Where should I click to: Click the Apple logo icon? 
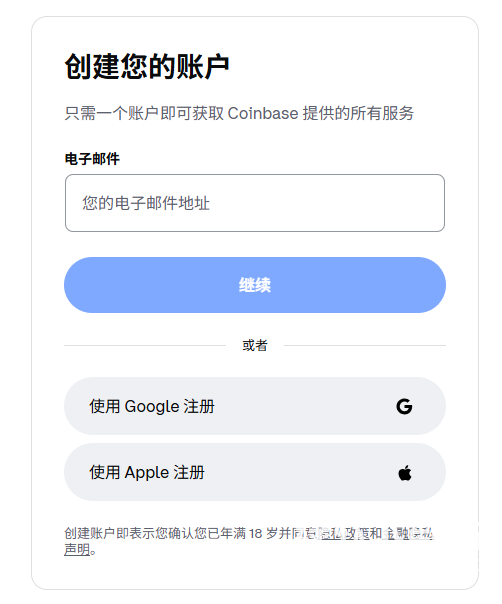point(405,472)
